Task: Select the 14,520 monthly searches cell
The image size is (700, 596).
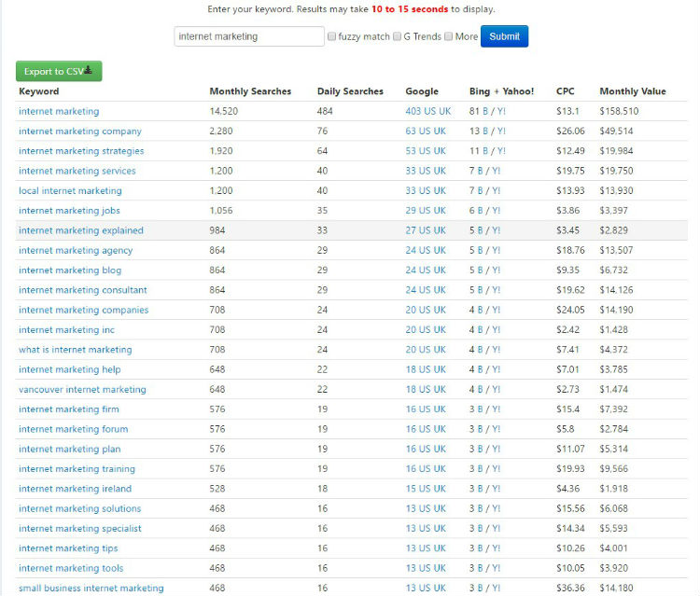Action: (224, 111)
